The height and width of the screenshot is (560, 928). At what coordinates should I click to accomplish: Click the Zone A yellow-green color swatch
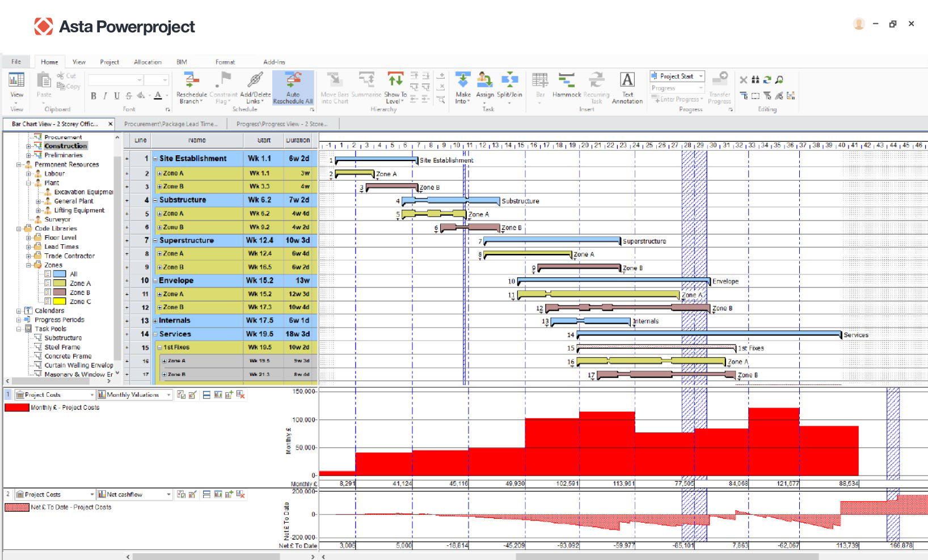[x=60, y=283]
